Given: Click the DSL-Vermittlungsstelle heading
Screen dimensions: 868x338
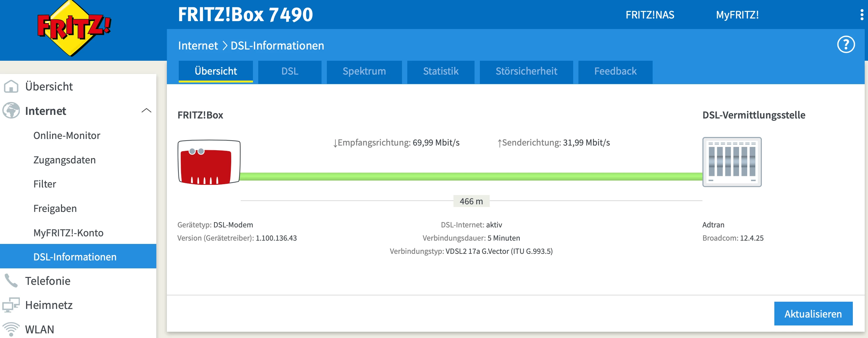Looking at the screenshot, I should tap(754, 115).
